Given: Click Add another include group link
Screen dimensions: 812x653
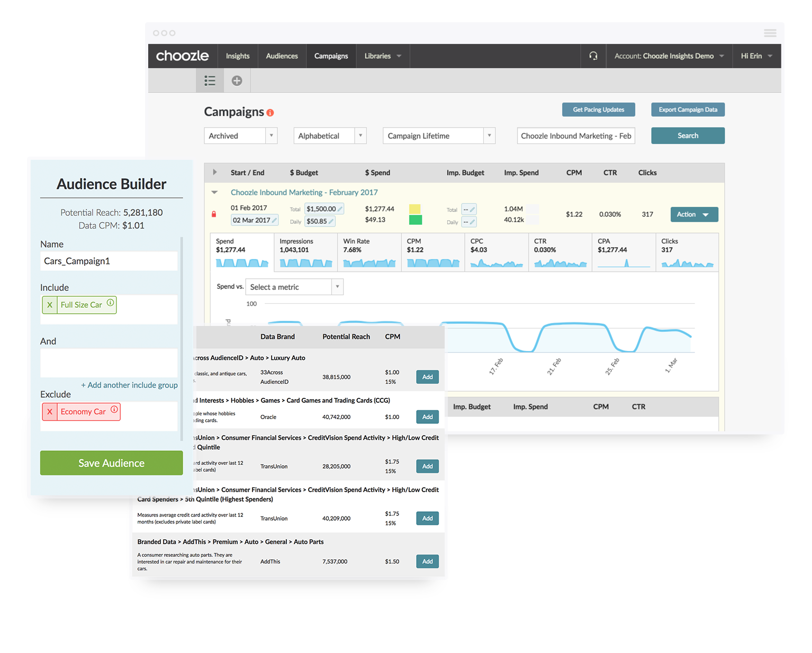Looking at the screenshot, I should coord(129,385).
